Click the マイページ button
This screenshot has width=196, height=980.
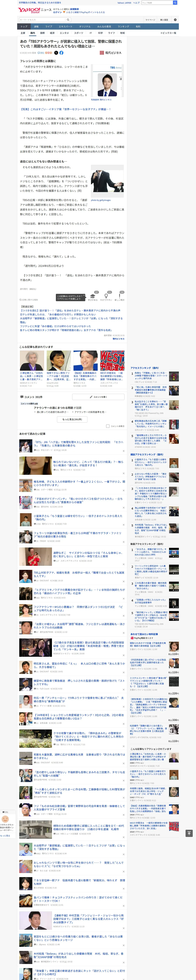coord(150,20)
